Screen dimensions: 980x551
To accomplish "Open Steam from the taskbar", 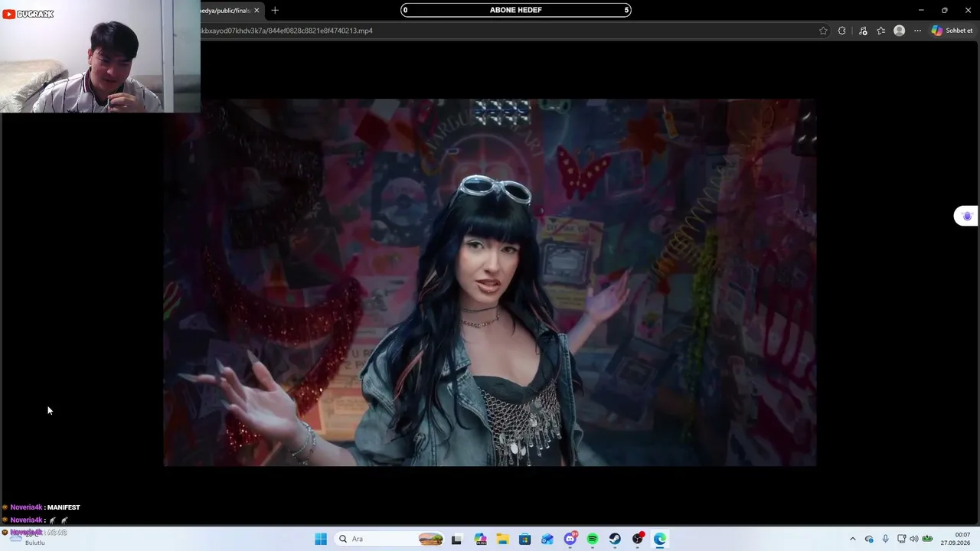I will 615,539.
